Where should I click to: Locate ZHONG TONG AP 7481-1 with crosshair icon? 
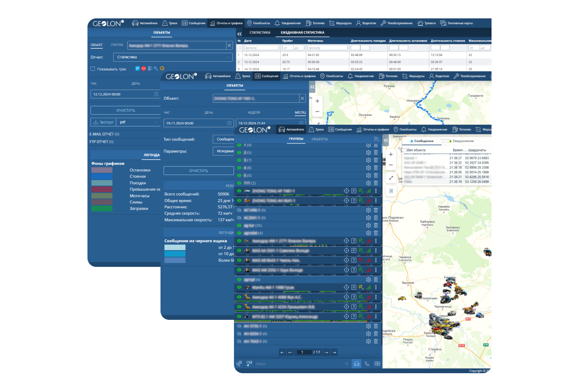346,191
